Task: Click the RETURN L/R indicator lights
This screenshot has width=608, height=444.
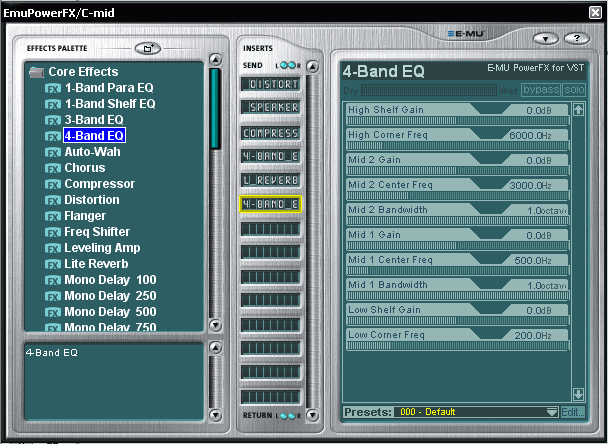Action: point(288,416)
